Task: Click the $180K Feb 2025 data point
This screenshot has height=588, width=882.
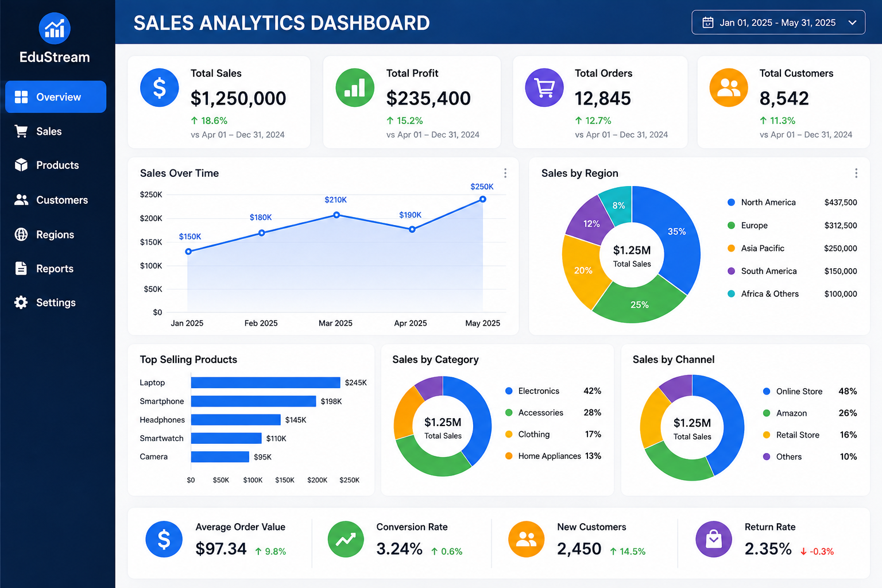Action: click(262, 233)
